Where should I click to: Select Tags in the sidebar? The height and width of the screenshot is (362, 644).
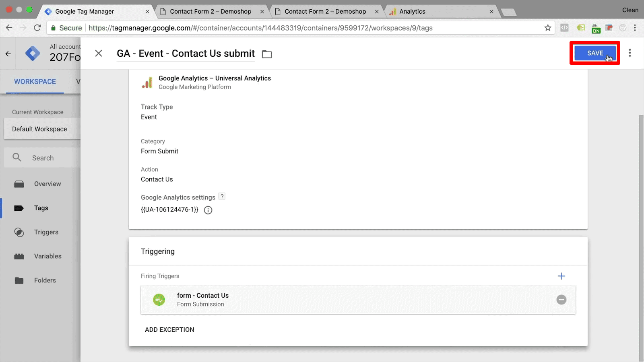[41, 208]
